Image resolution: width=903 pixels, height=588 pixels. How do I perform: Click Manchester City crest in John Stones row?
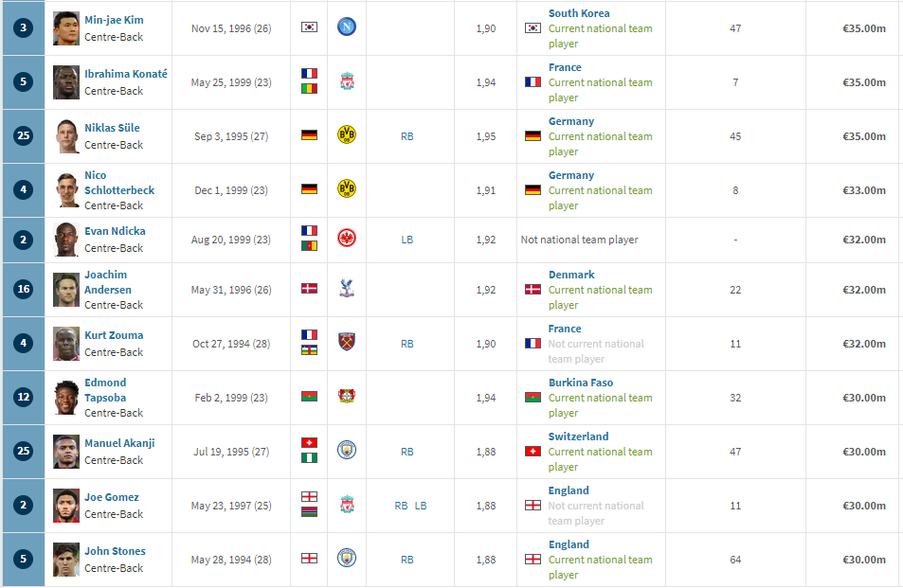click(346, 558)
